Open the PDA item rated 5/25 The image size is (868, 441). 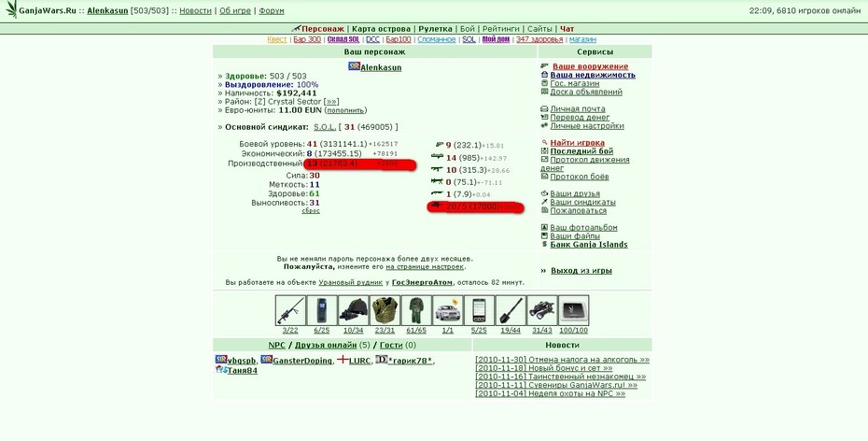pyautogui.click(x=479, y=310)
